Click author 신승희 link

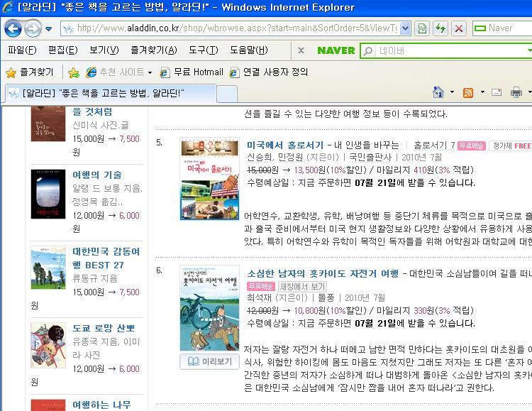(259, 158)
